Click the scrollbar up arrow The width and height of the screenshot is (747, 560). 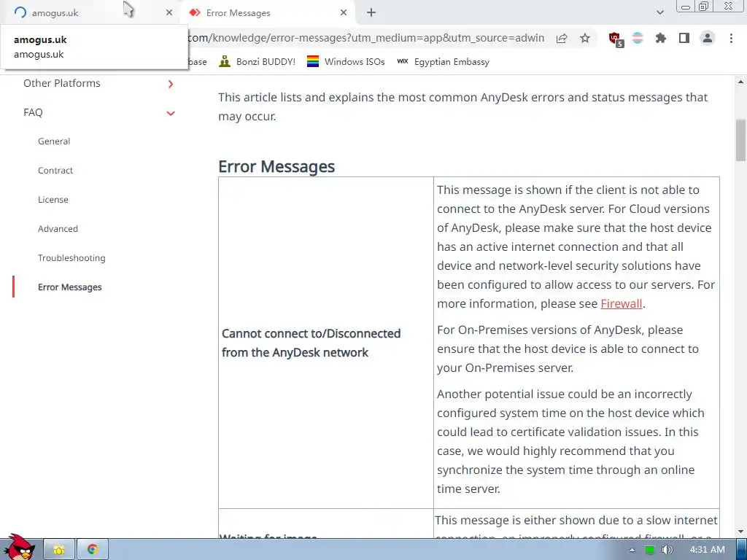(x=740, y=82)
